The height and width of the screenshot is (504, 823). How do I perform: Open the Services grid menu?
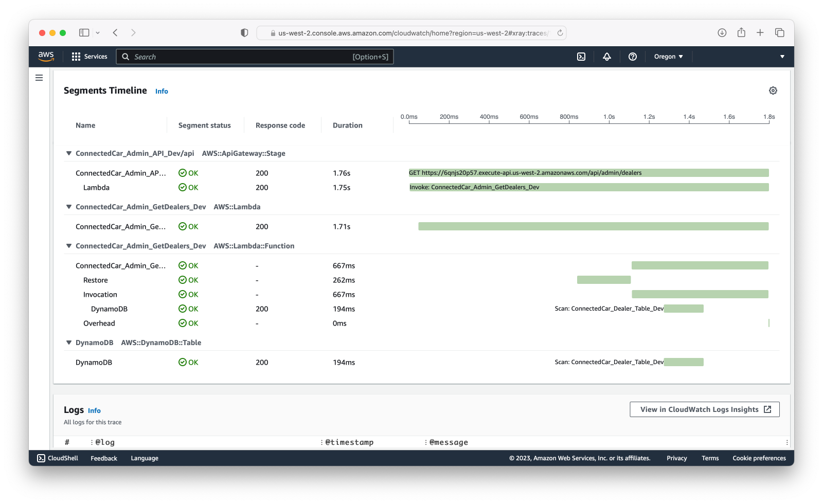(90, 57)
